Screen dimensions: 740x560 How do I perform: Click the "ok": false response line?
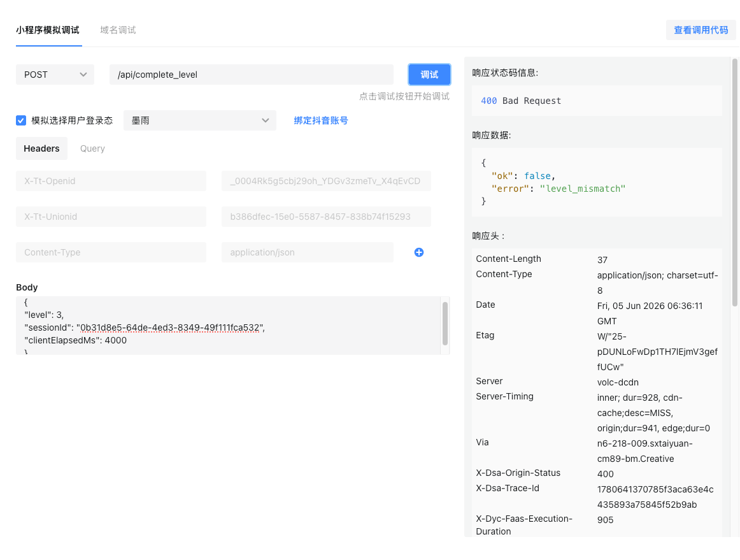tap(523, 176)
